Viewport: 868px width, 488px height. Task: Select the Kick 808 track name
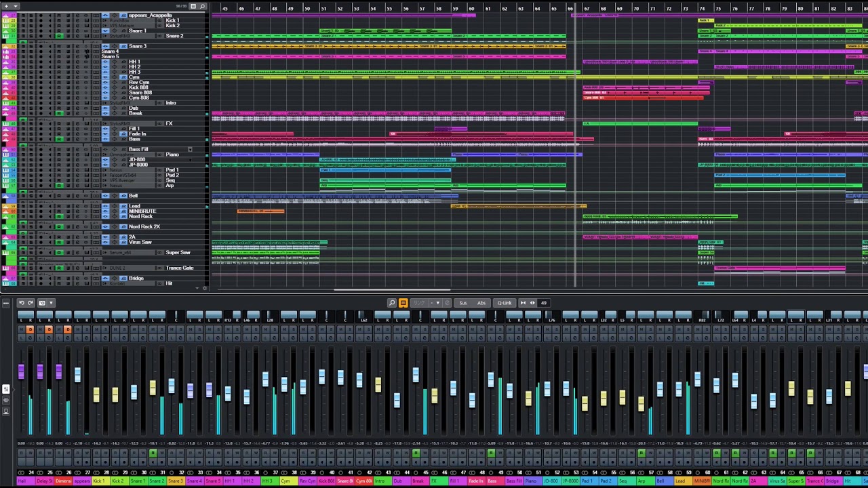[138, 87]
